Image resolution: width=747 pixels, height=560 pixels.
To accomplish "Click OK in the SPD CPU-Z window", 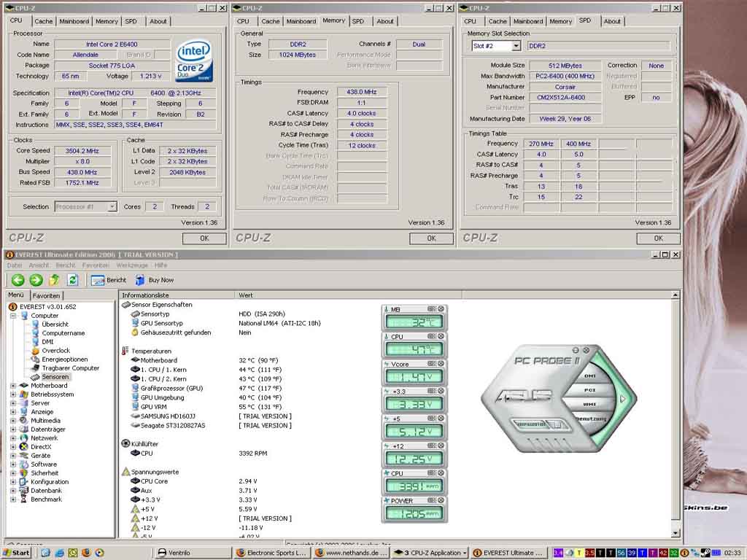I will pyautogui.click(x=658, y=238).
